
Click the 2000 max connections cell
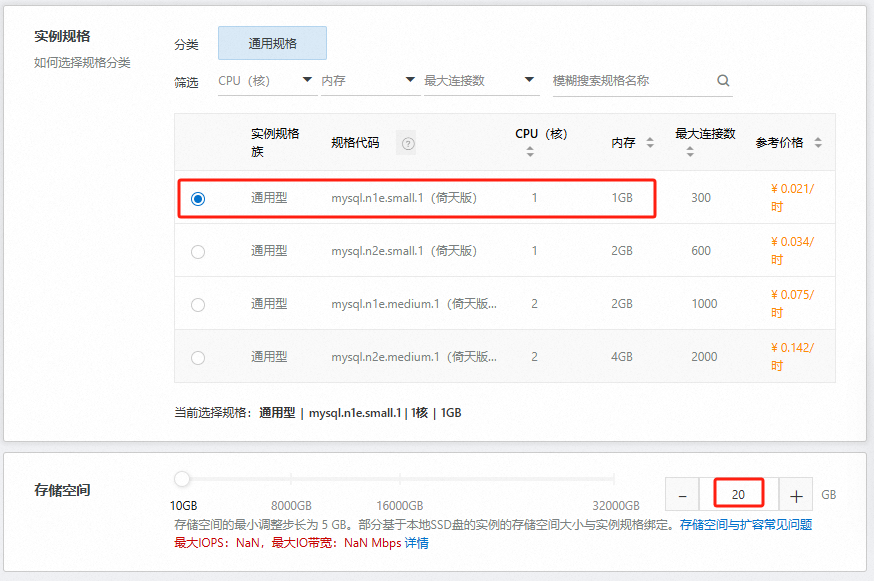point(705,357)
